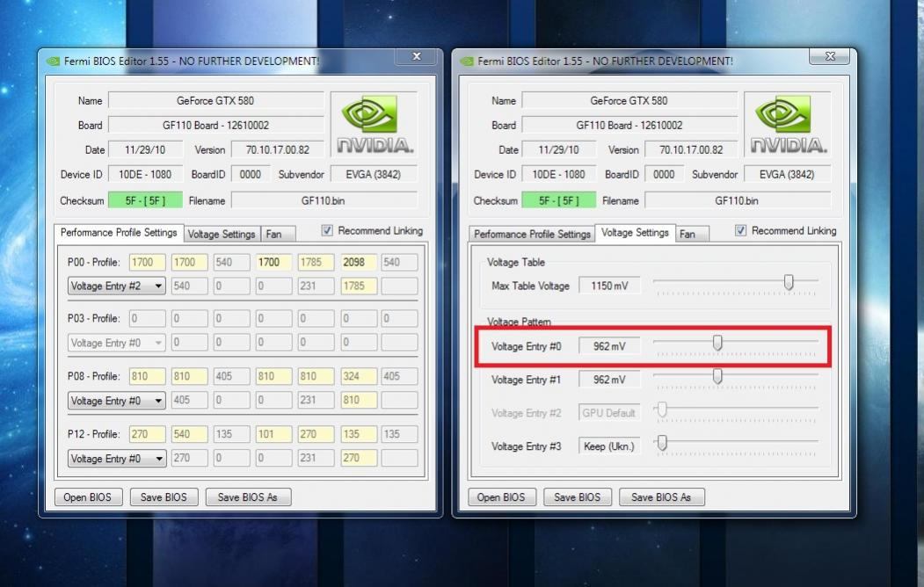Click the Board GF110 Board field in right window

pyautogui.click(x=629, y=125)
